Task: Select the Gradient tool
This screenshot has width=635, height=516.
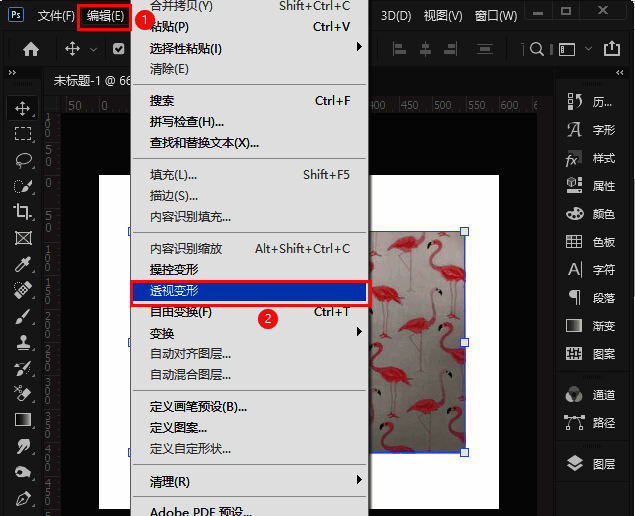Action: (x=23, y=420)
